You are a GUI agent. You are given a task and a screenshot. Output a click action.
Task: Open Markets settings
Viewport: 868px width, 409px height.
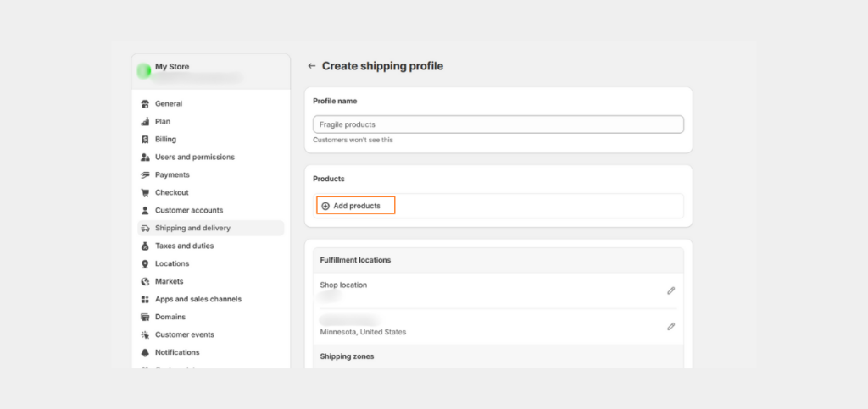coord(210,281)
